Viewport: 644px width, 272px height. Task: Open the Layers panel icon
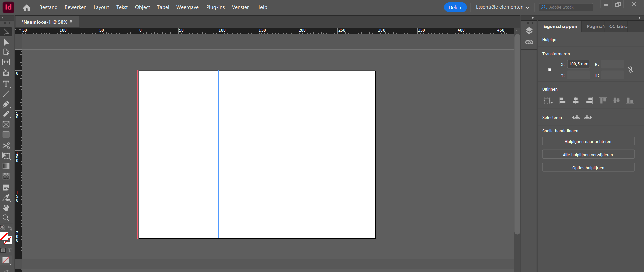click(529, 31)
